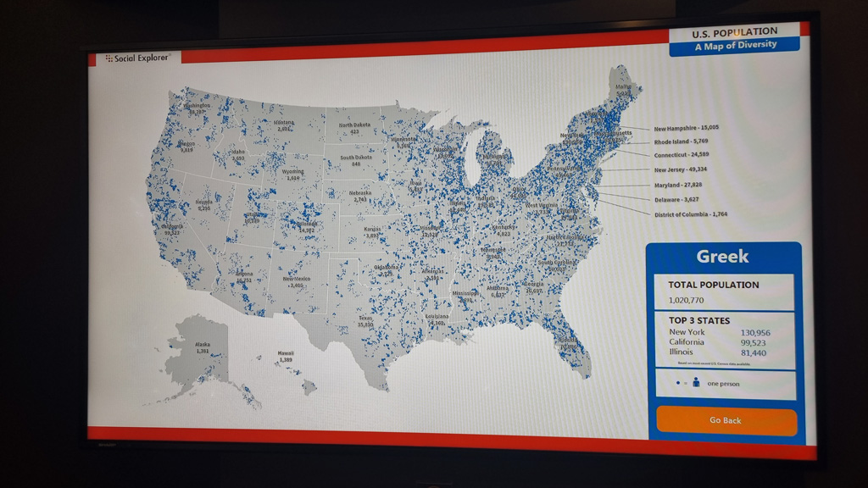Click the Oregon label on the map
Screen dimensions: 868x488
point(186,147)
